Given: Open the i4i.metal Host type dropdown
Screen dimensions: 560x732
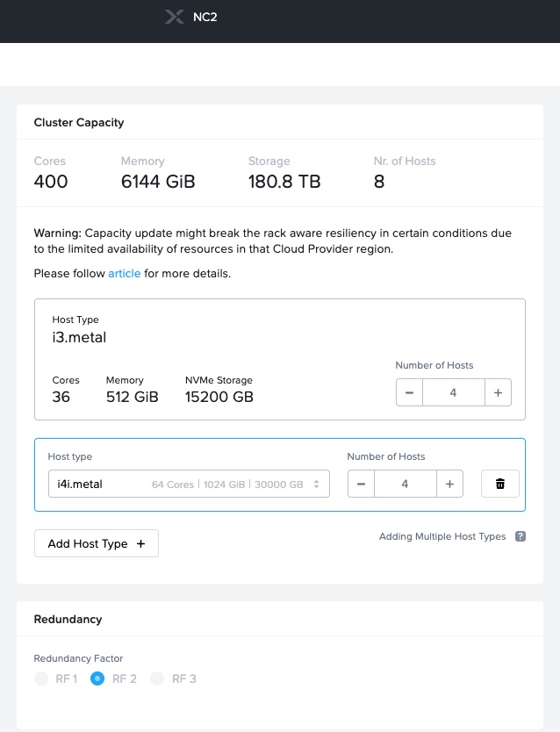Looking at the screenshot, I should (188, 483).
